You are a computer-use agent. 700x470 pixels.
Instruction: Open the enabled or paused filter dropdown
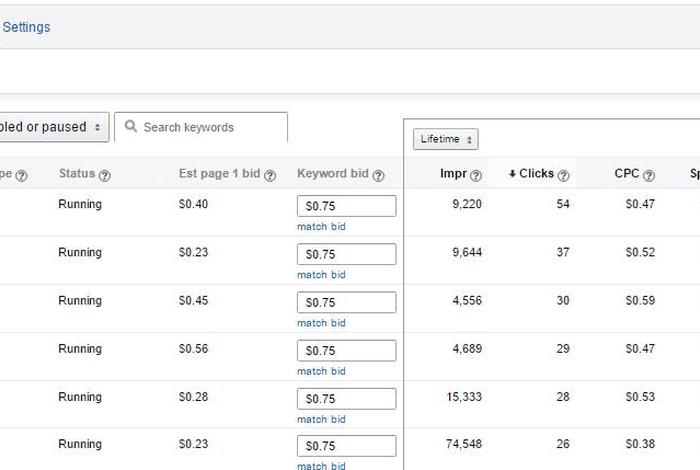[x=52, y=127]
